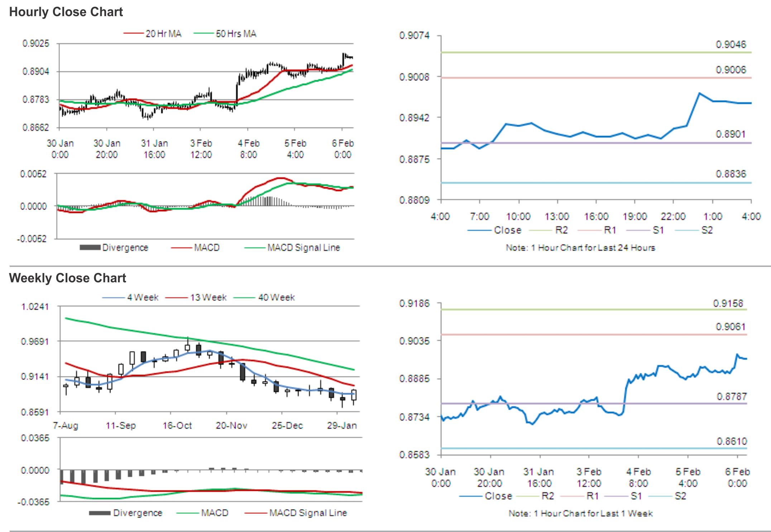
Task: Click the 3 Feb 12:00 label in hourly chart
Action: pyautogui.click(x=201, y=149)
